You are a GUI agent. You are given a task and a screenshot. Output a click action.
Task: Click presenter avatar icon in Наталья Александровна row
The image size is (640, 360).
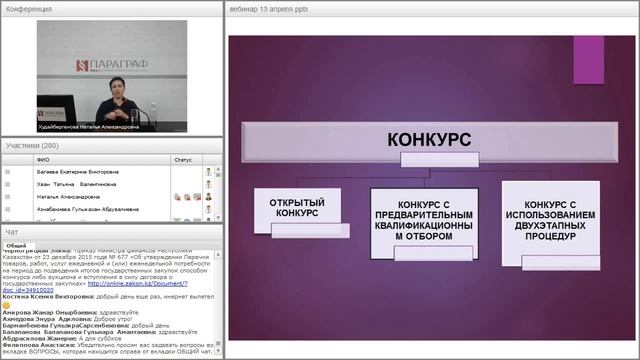(209, 197)
